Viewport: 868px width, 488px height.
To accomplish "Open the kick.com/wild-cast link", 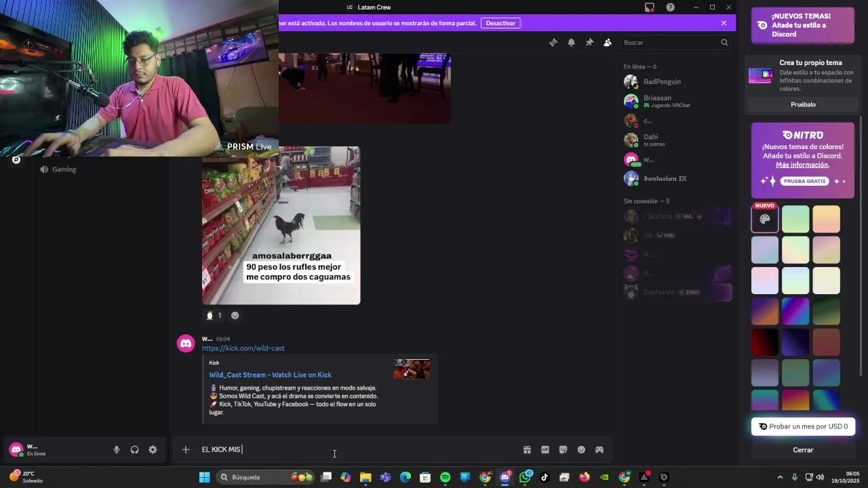I will coord(243,348).
